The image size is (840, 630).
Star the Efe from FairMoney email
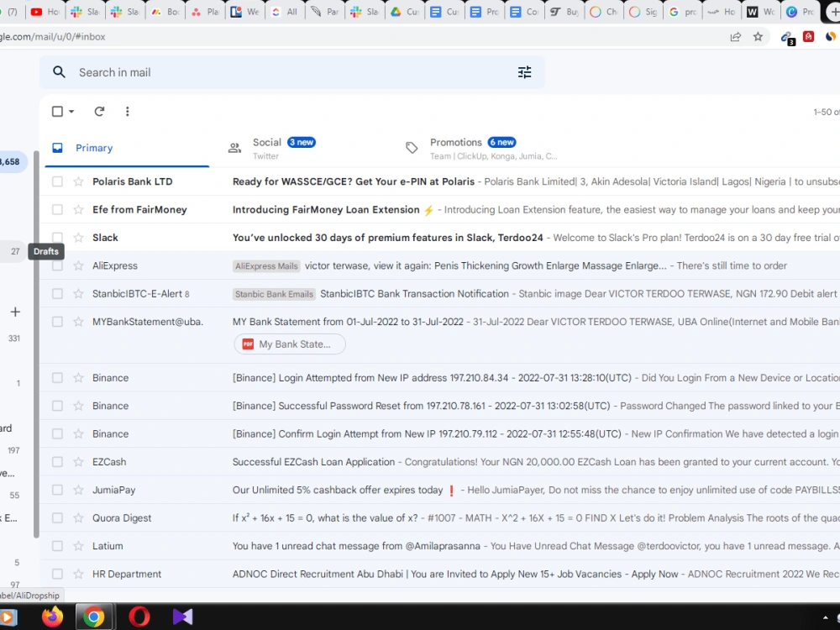click(x=78, y=209)
